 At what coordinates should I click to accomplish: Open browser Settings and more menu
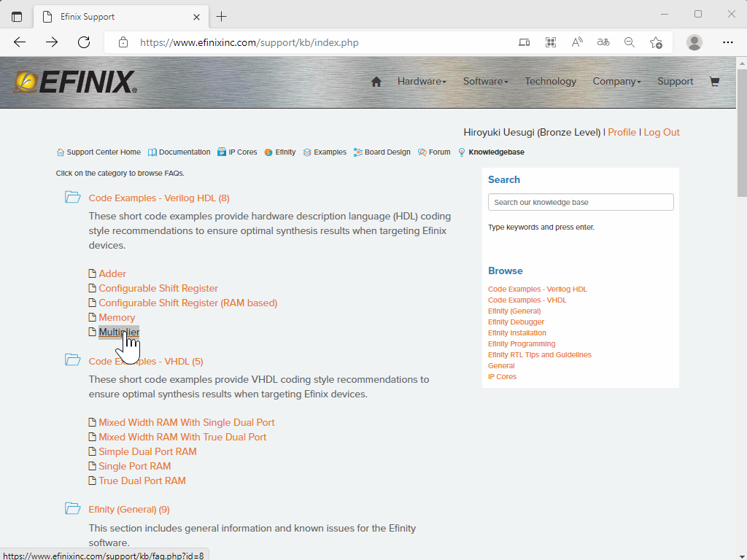727,42
